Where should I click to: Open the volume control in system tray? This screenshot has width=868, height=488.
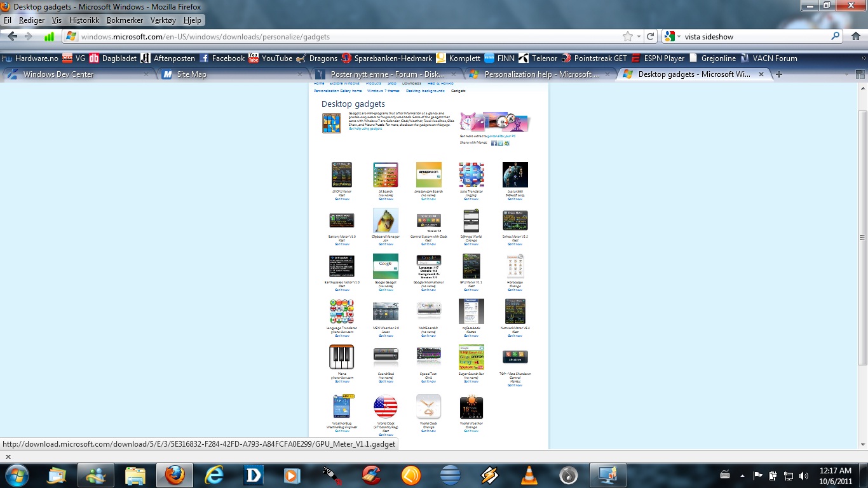point(804,475)
